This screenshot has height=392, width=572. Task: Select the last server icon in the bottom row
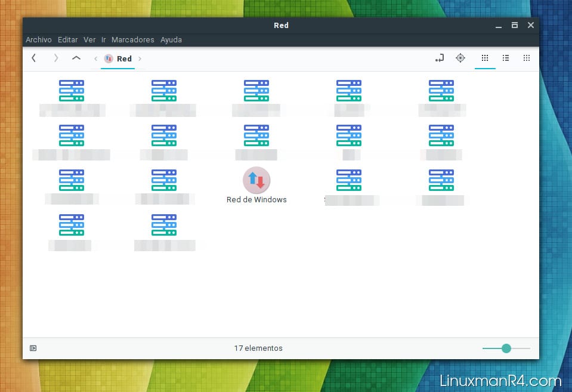[x=164, y=225]
